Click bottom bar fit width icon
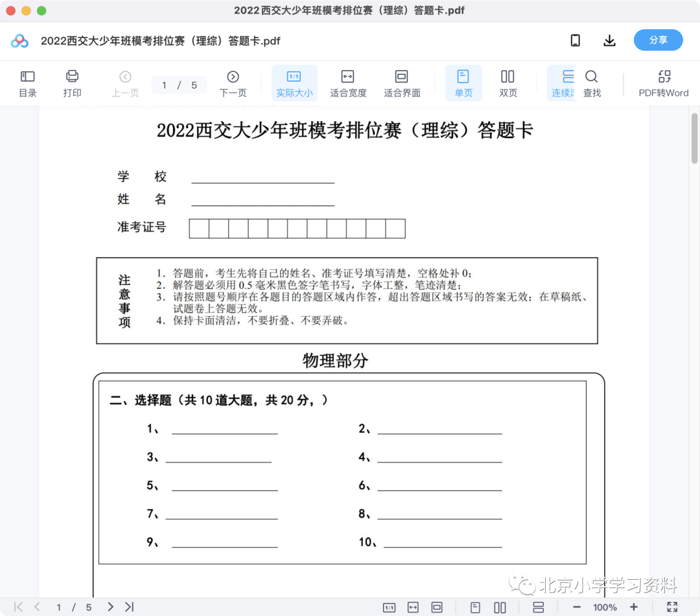Image resolution: width=700 pixels, height=616 pixels. tap(413, 608)
